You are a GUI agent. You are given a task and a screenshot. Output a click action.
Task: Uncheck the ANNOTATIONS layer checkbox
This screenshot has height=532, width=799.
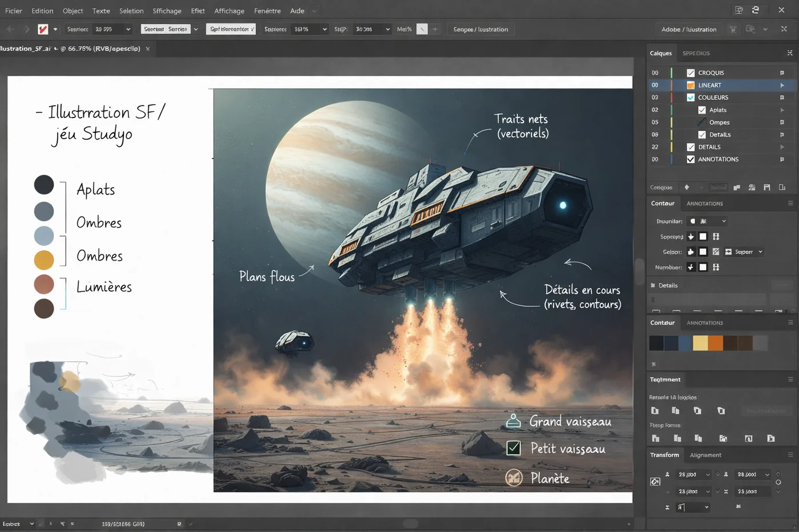[691, 160]
